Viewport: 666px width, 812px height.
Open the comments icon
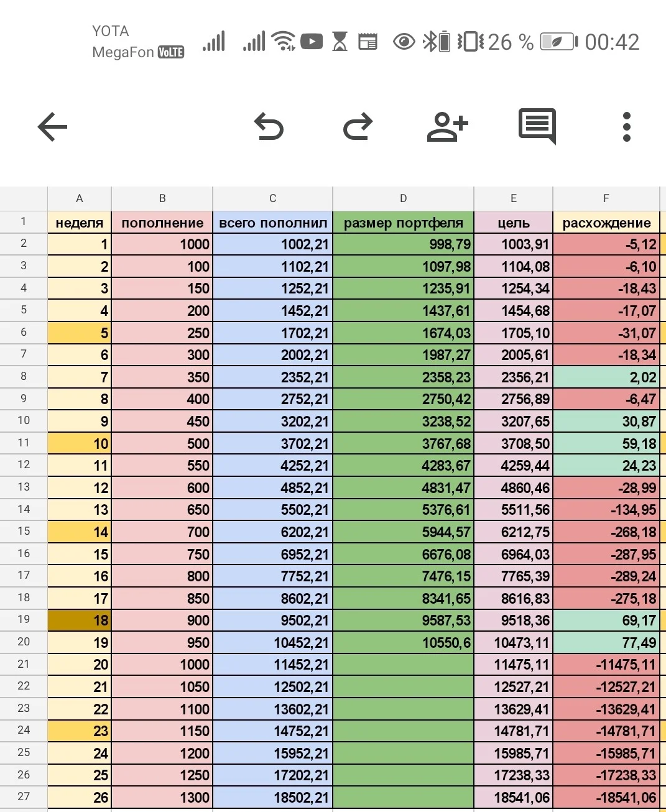pyautogui.click(x=537, y=127)
